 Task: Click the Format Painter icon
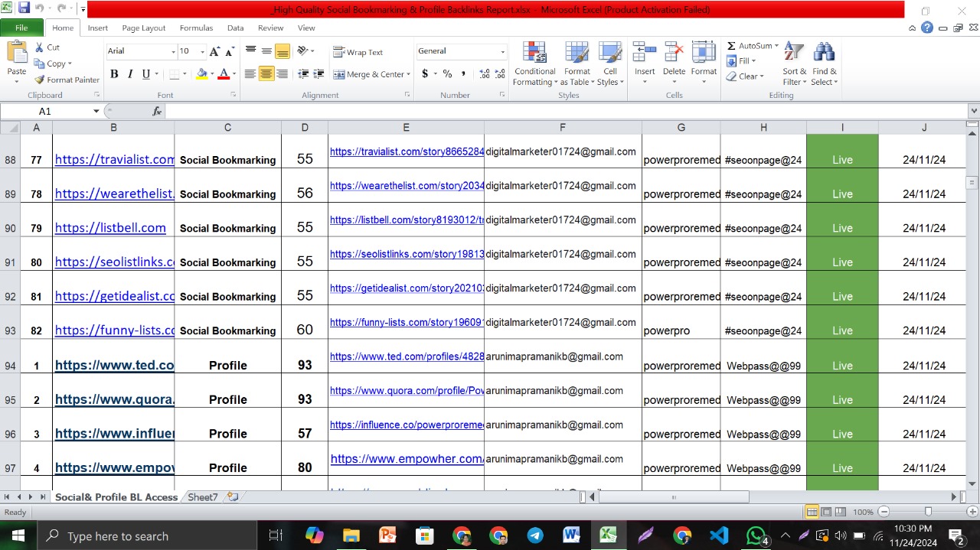coord(40,80)
